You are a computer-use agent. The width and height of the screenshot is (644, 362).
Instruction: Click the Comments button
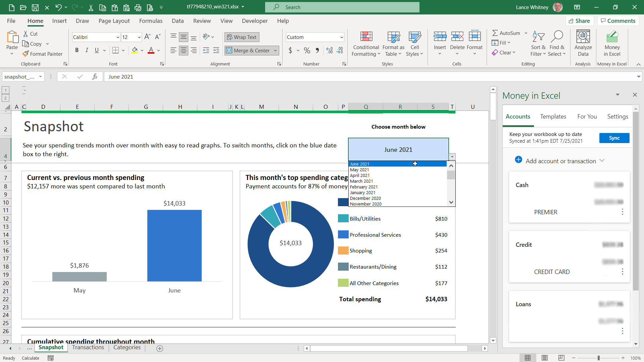coord(618,21)
